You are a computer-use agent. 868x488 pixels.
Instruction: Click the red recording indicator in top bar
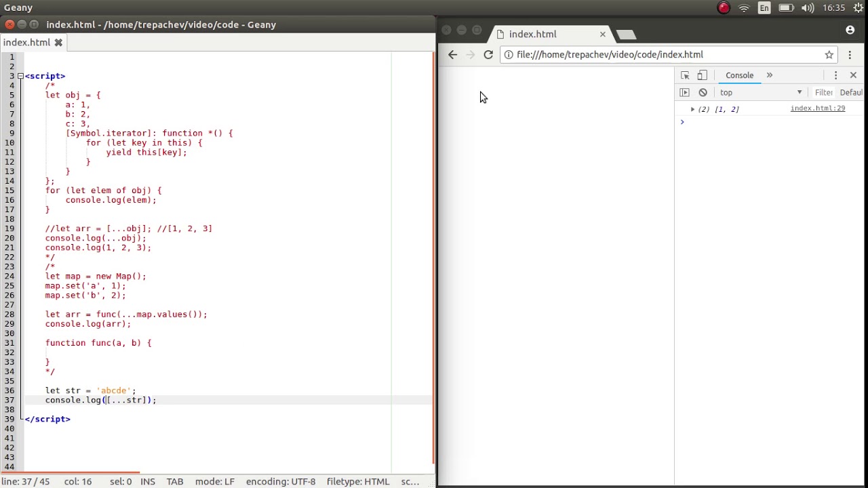click(724, 8)
